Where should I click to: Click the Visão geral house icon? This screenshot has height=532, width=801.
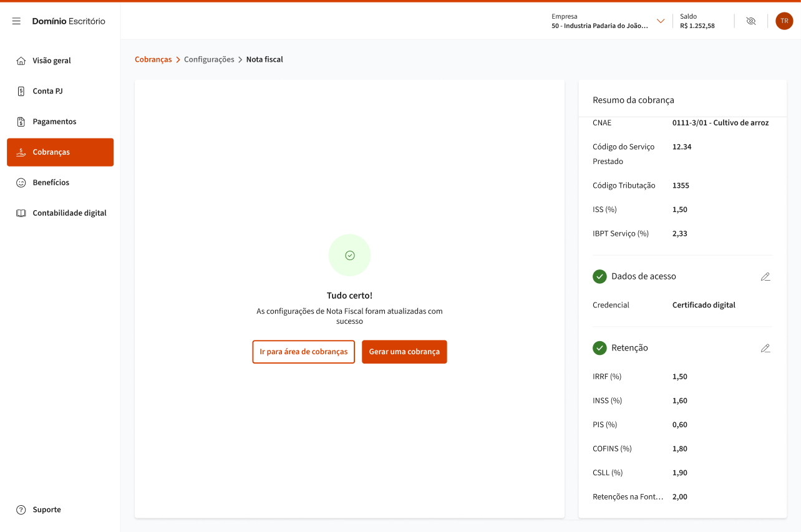[21, 61]
